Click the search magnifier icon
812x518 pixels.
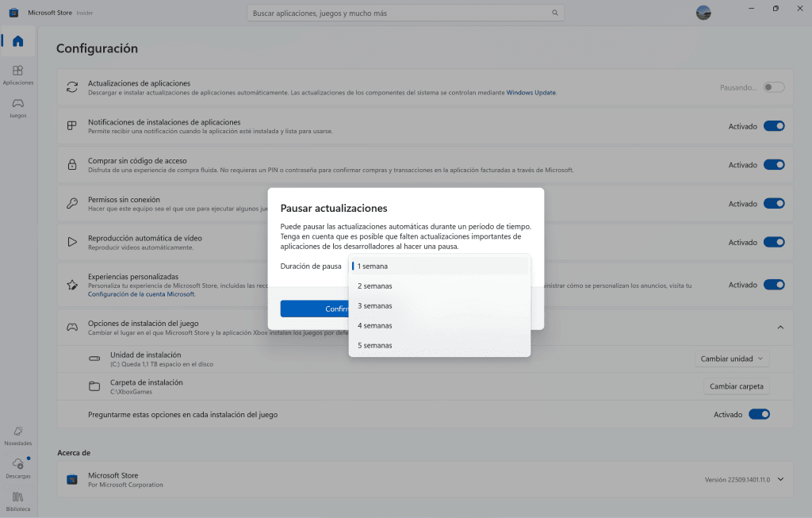pyautogui.click(x=555, y=13)
